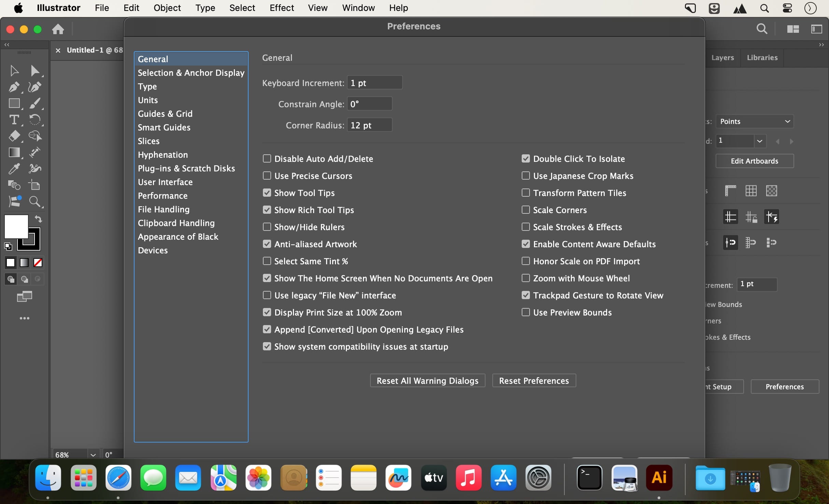The width and height of the screenshot is (829, 504).
Task: Enable the Use Precise Cursors checkbox
Action: (267, 176)
